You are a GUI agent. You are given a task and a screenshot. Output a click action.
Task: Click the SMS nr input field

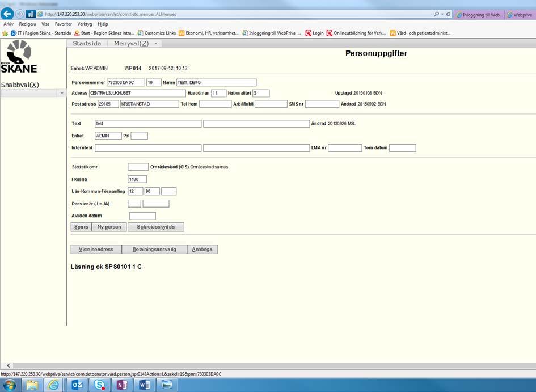click(x=322, y=104)
